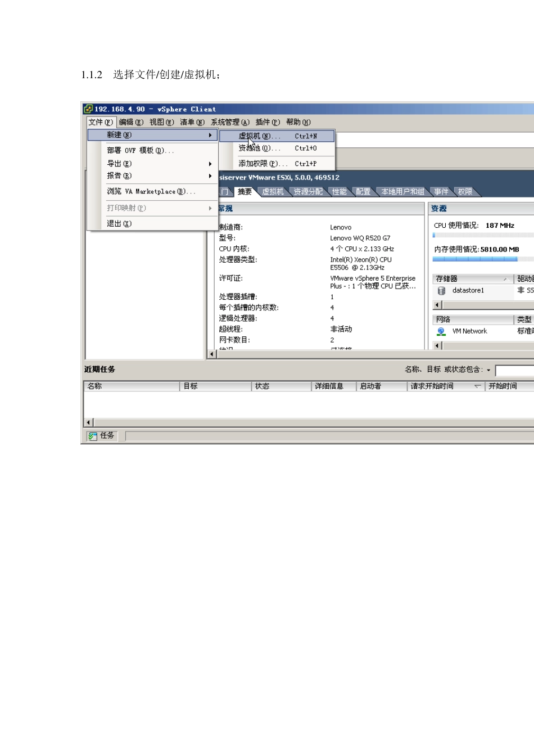
Task: Click recent tasks scrollbar left arrow
Action: (89, 422)
